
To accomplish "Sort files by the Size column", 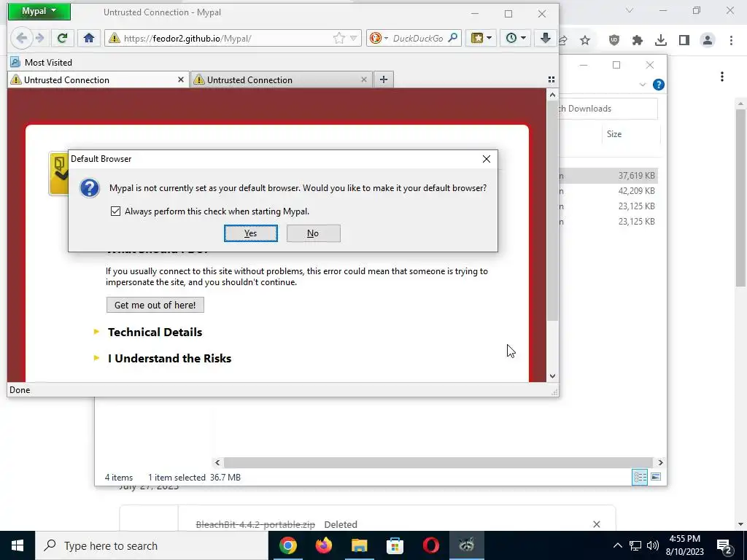I will (614, 134).
